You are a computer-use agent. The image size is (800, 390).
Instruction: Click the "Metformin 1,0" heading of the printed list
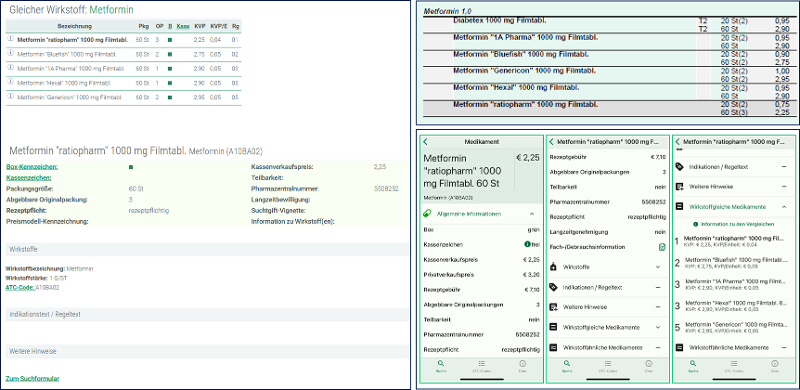tap(448, 11)
